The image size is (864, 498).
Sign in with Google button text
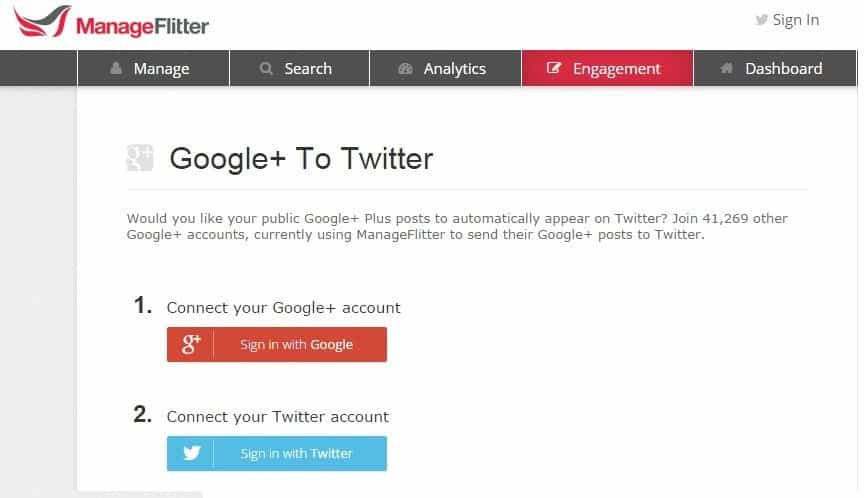pyautogui.click(x=296, y=345)
